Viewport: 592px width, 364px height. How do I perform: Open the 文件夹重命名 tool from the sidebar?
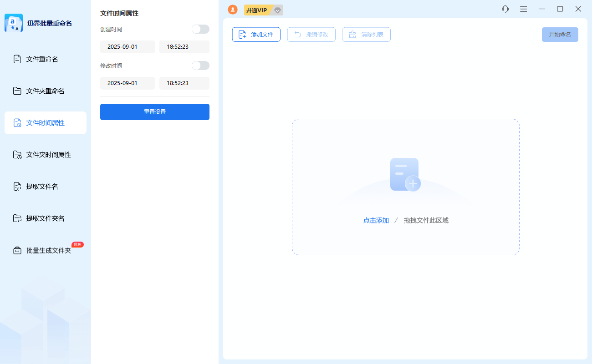pos(45,91)
